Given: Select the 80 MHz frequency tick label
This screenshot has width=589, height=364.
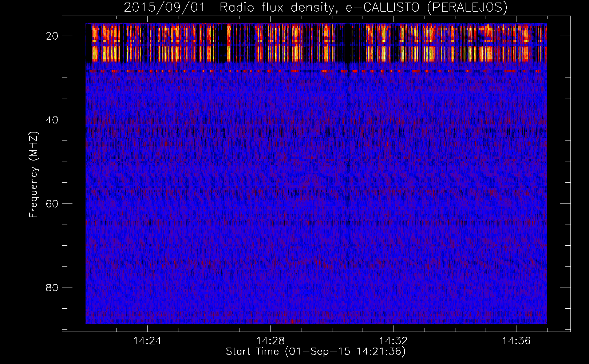Looking at the screenshot, I should [x=52, y=288].
